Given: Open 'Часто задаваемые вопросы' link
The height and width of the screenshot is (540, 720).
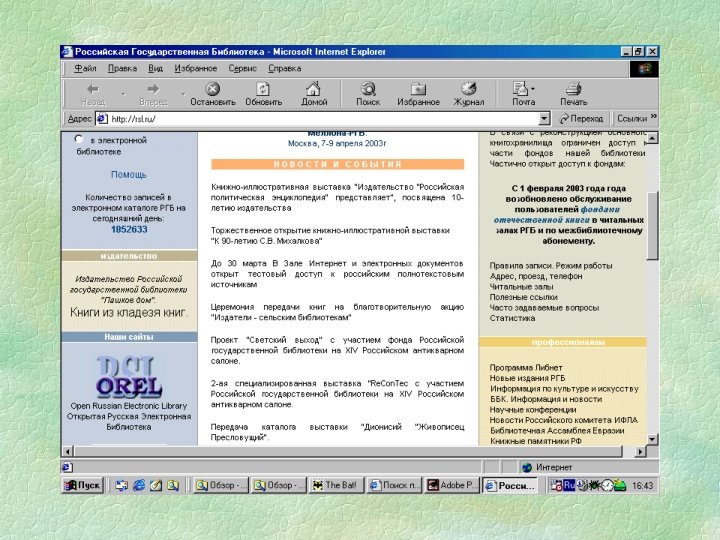Looking at the screenshot, I should (x=544, y=308).
